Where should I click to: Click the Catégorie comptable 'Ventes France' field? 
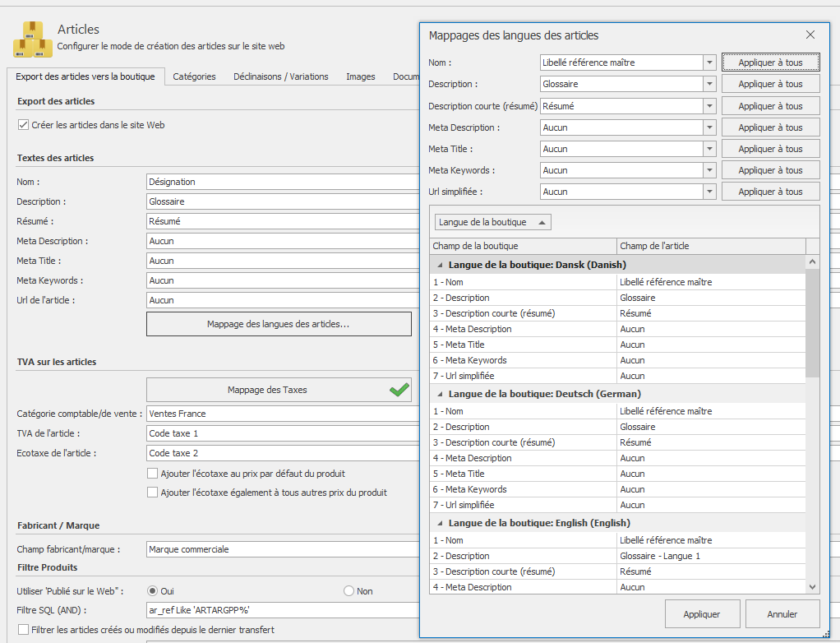[x=283, y=414]
